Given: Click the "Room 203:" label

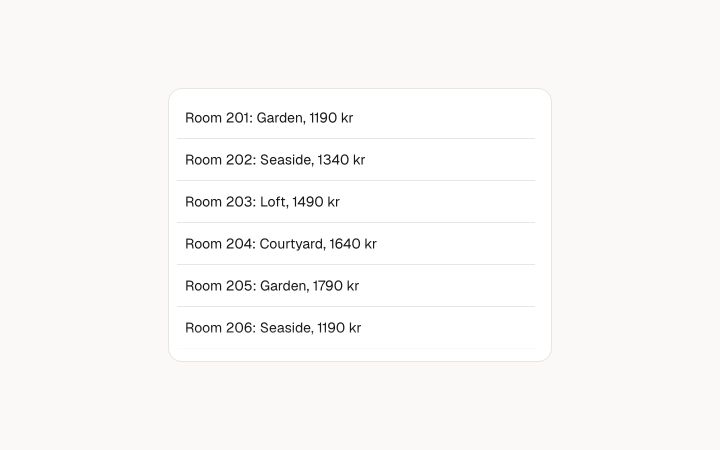Looking at the screenshot, I should tap(220, 202).
